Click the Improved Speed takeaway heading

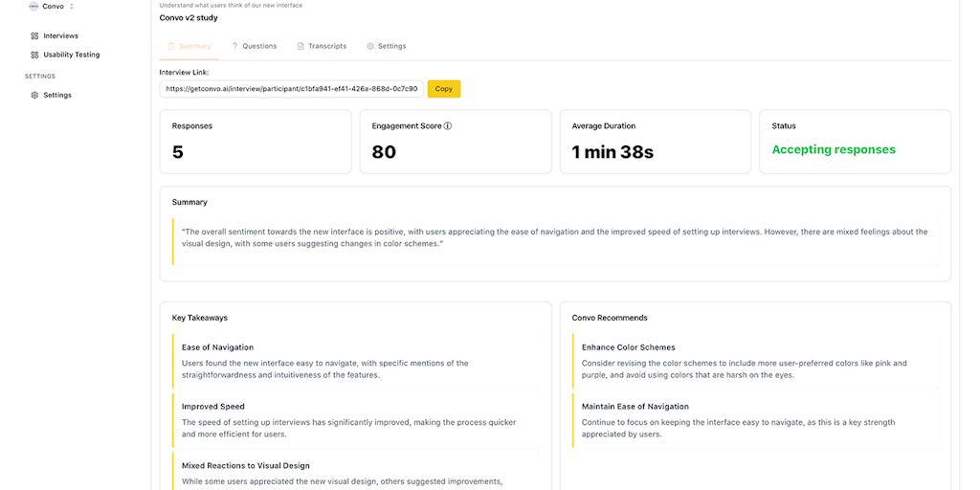212,407
